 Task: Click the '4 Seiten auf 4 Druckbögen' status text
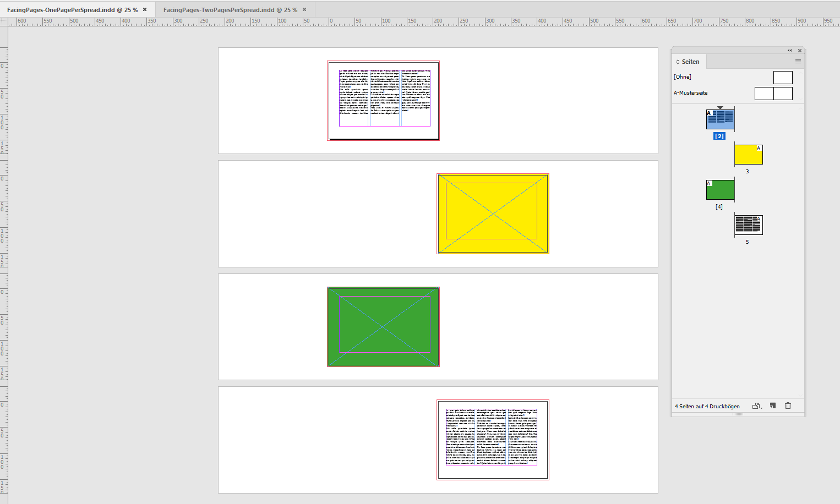point(707,407)
